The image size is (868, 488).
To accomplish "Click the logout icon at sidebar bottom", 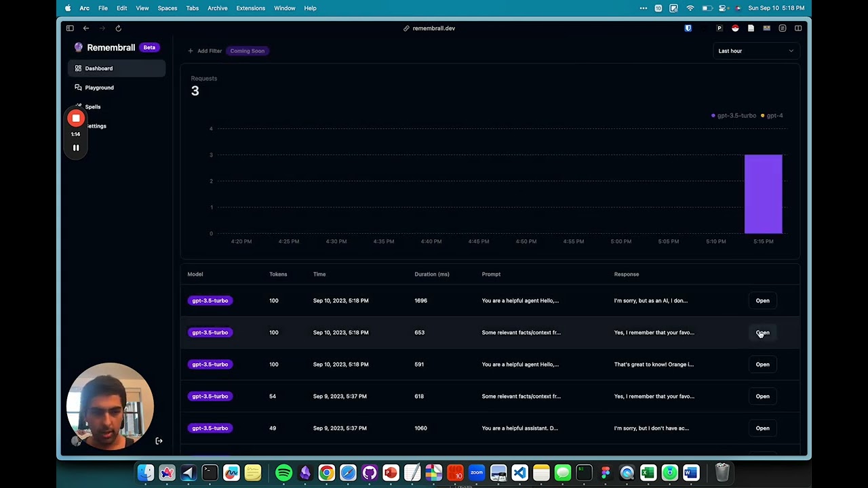I will tap(159, 441).
